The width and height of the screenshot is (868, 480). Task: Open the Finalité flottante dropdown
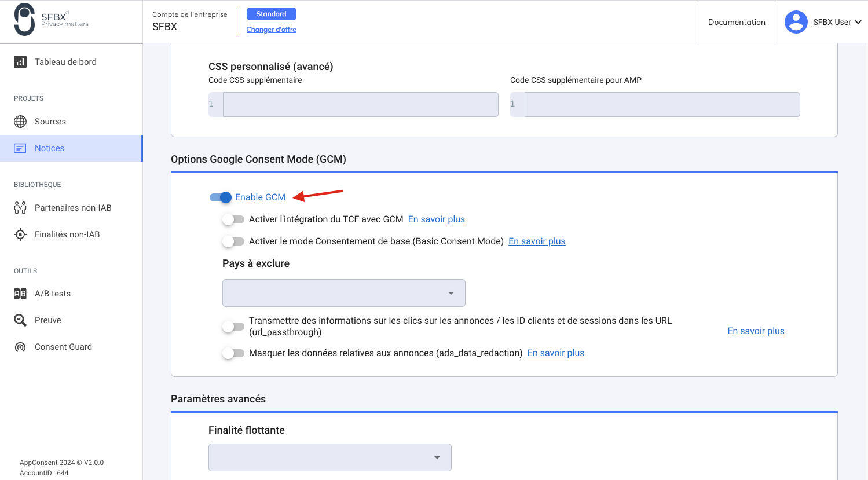[329, 457]
